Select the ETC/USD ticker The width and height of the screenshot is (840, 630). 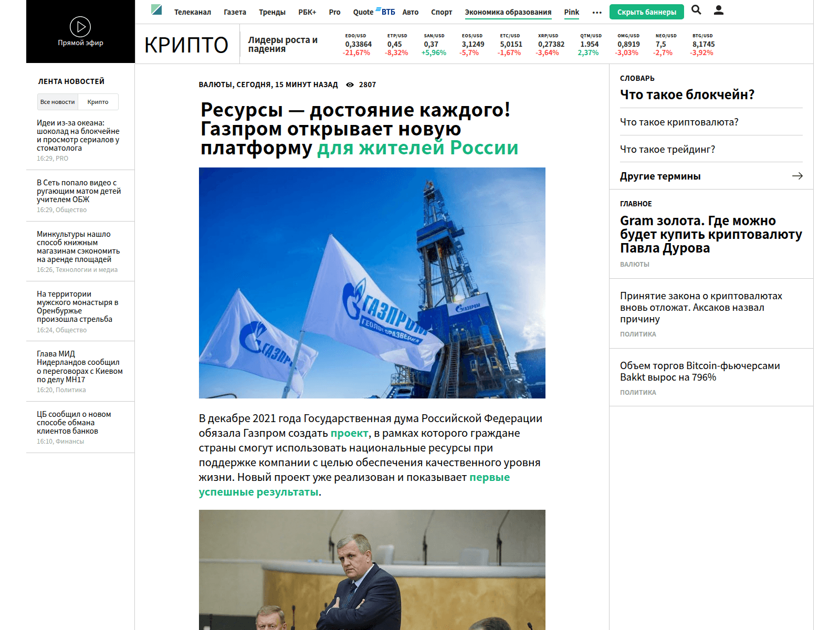point(510,45)
